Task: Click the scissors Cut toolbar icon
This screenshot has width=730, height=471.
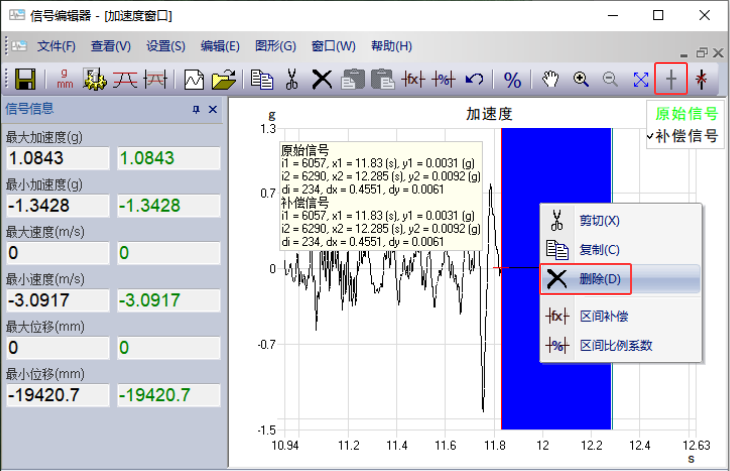Action: (292, 79)
